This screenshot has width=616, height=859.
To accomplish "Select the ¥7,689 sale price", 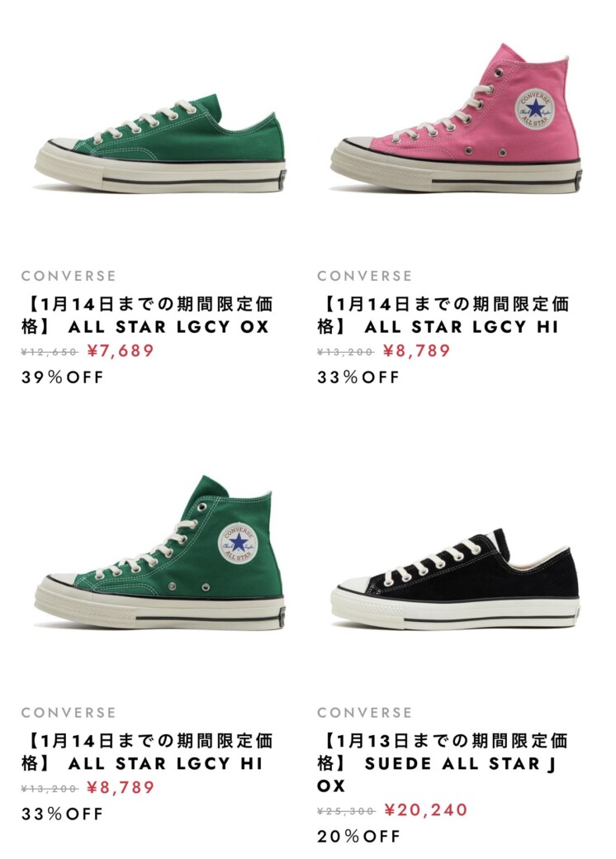I will pyautogui.click(x=121, y=350).
